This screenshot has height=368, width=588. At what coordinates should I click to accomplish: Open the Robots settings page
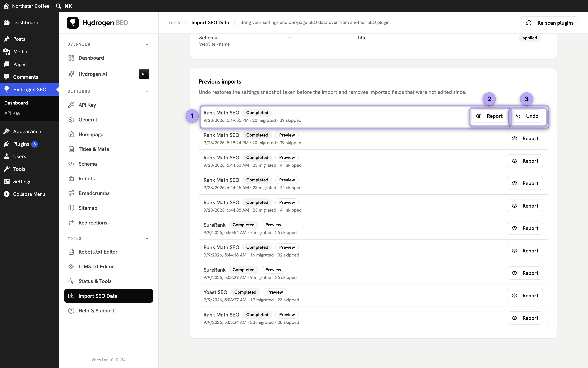click(x=109, y=179)
